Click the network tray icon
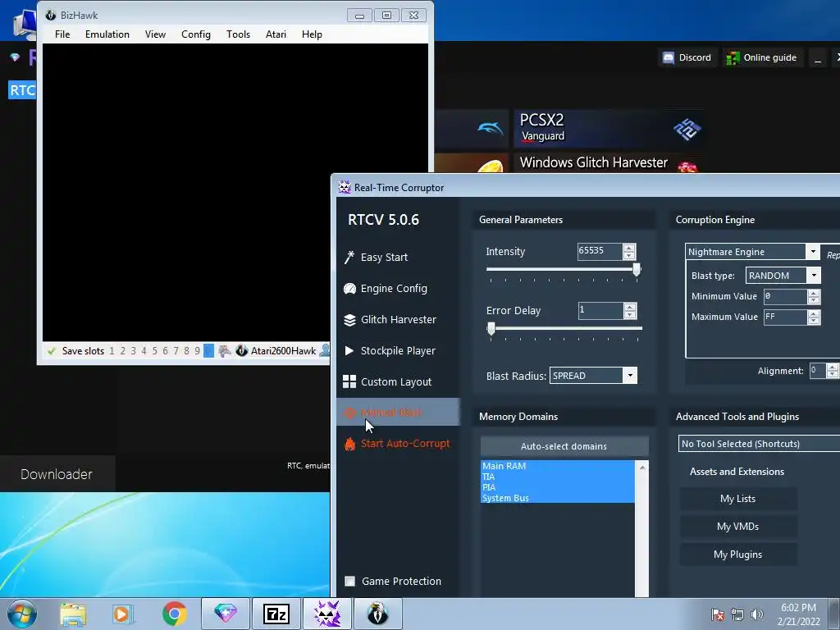Viewport: 840px width, 630px height. pyautogui.click(x=737, y=614)
